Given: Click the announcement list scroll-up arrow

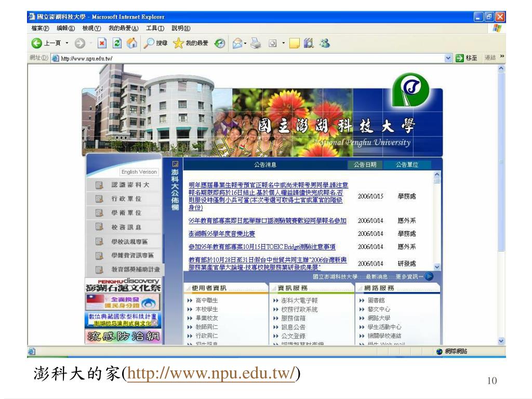Looking at the screenshot, I should click(437, 175).
